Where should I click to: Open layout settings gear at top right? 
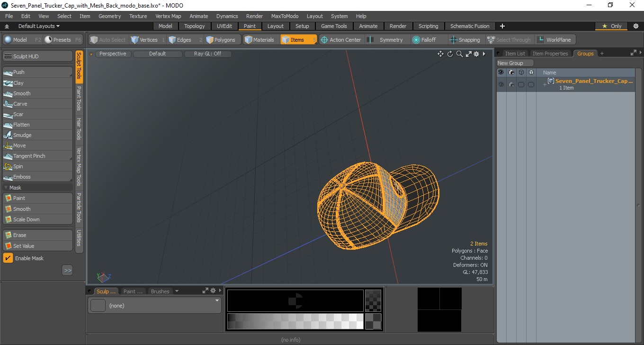tap(635, 26)
